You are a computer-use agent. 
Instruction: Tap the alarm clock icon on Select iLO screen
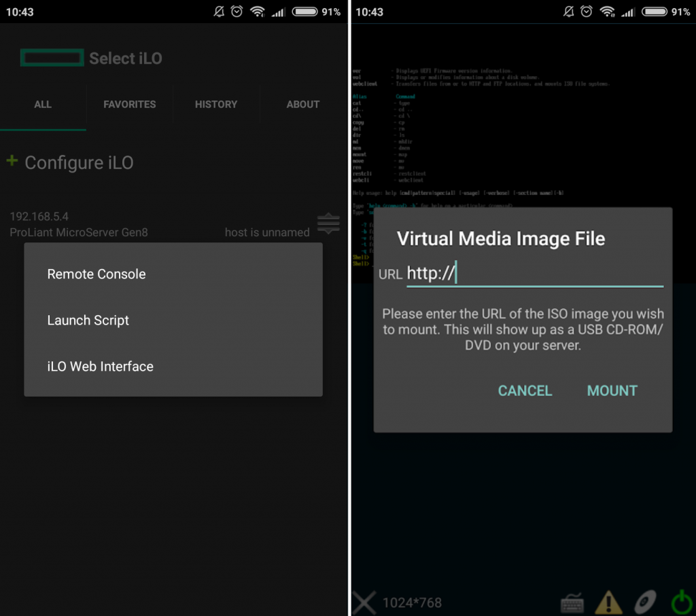click(x=237, y=12)
